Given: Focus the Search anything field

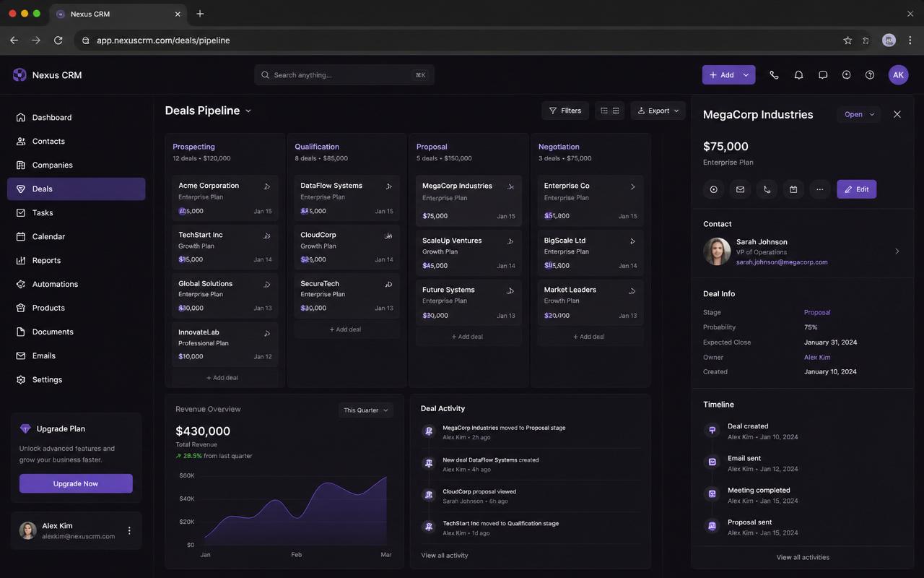Looking at the screenshot, I should 344,75.
